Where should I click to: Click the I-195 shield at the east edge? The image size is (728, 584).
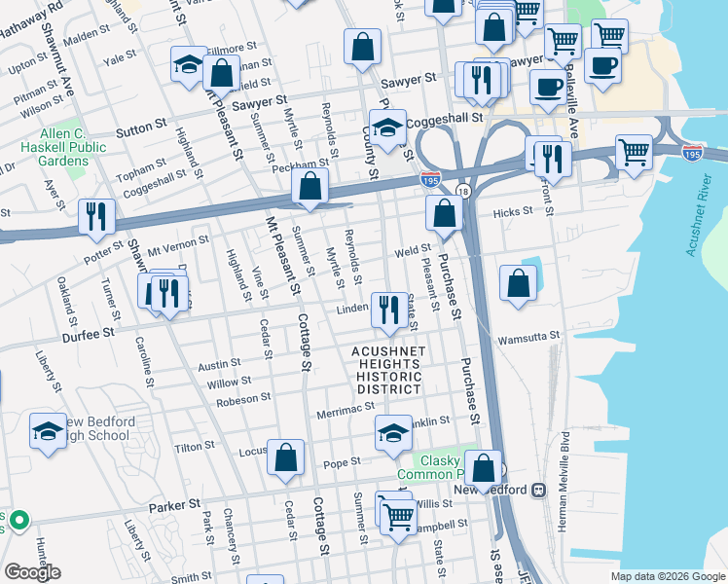pos(692,154)
